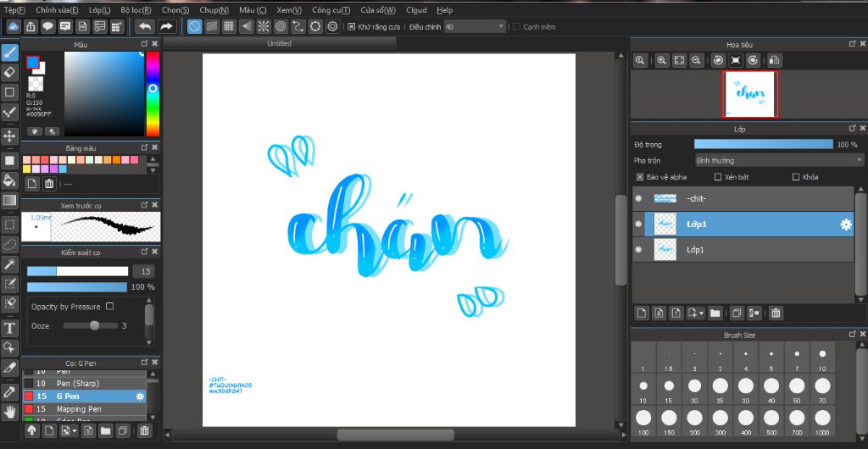The height and width of the screenshot is (449, 868).
Task: Select the rectangular Selection tool
Action: point(9,224)
